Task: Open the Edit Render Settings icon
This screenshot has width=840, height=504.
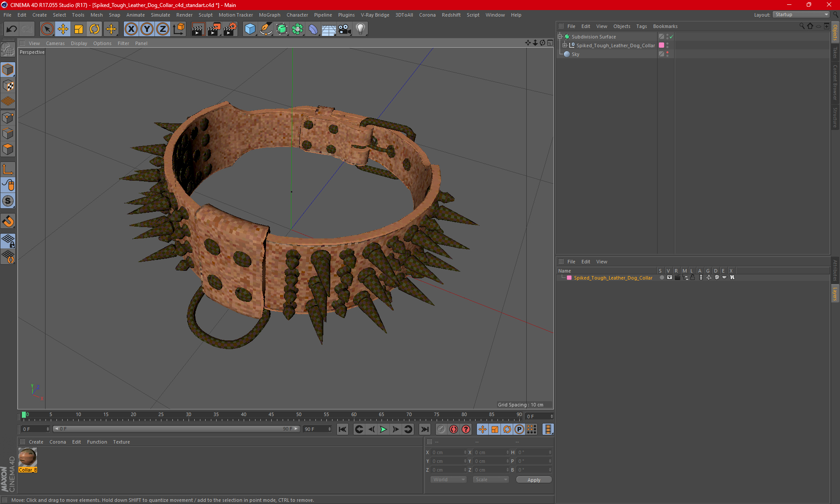Action: tap(230, 29)
